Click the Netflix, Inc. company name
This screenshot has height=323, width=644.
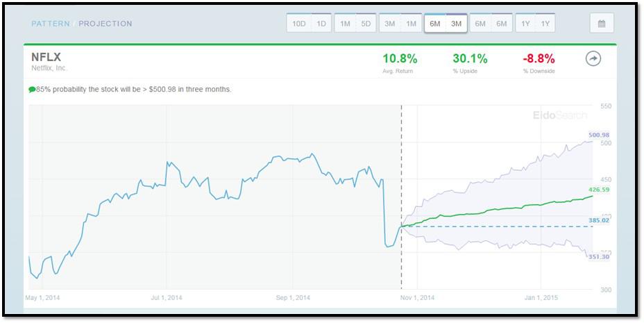point(49,68)
